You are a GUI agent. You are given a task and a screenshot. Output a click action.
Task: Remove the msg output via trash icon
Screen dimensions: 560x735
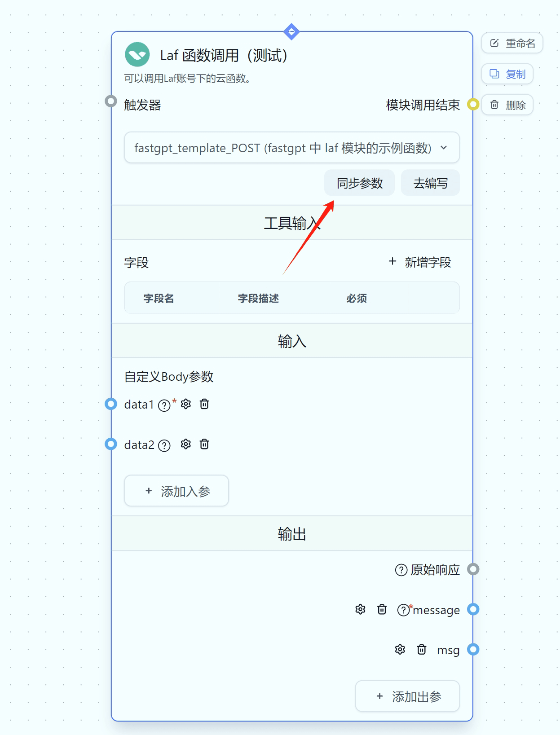point(421,650)
